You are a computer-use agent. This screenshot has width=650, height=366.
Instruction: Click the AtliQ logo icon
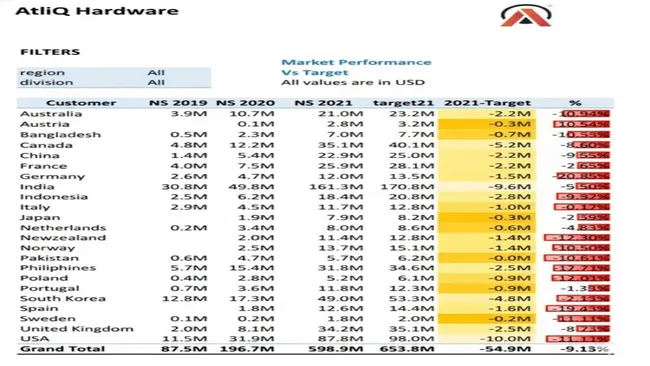526,16
